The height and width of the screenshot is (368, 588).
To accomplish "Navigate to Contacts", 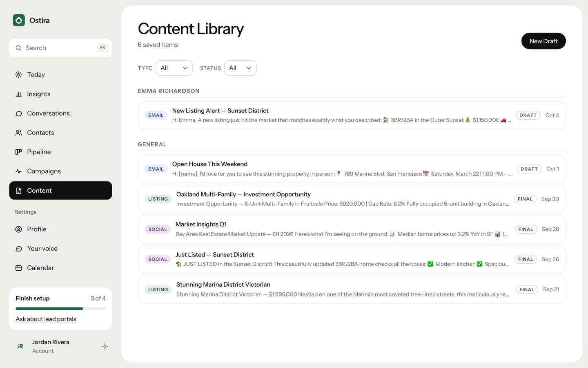I will point(60,132).
